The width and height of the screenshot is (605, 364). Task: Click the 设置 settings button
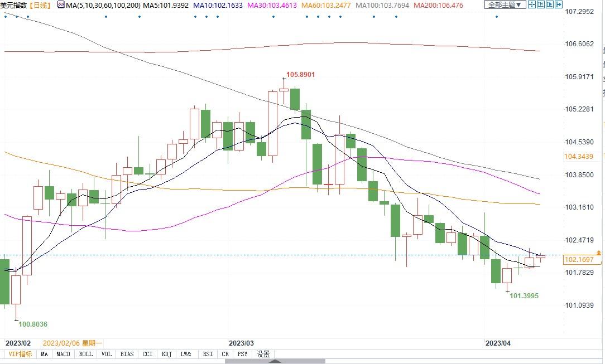coord(263,354)
